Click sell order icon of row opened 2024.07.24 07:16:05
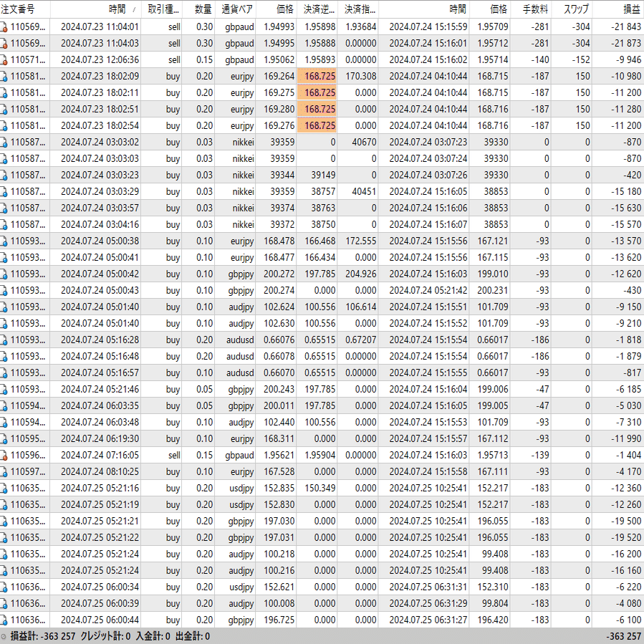 tap(4, 456)
